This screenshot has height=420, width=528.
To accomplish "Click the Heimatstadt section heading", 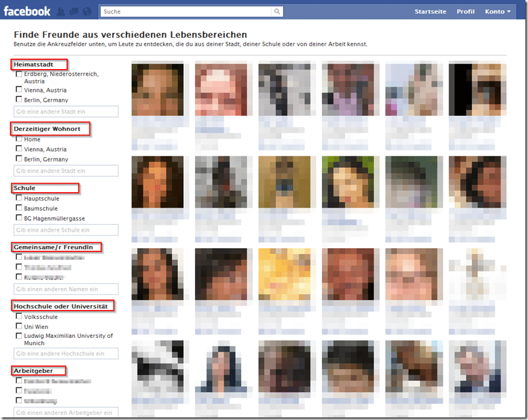I will (33, 64).
